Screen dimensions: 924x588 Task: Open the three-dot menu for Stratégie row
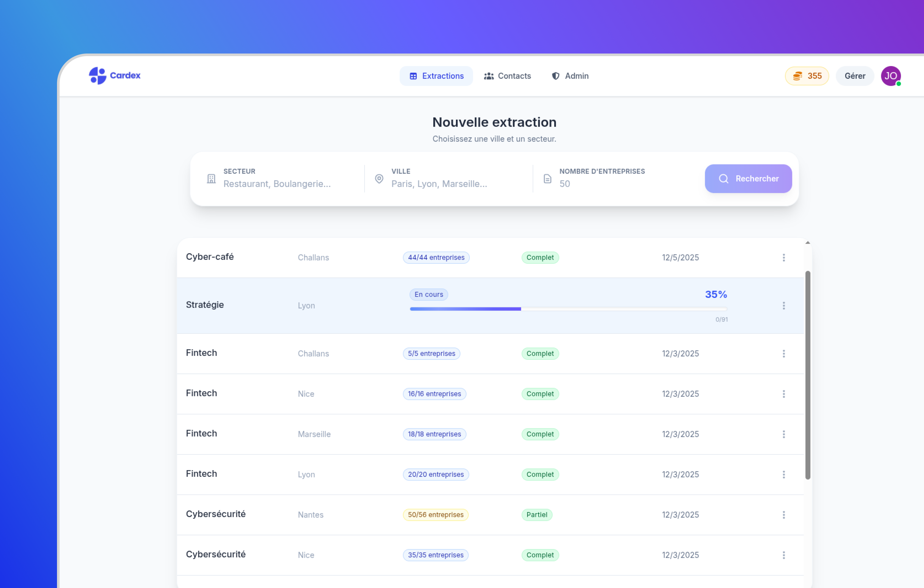point(783,306)
